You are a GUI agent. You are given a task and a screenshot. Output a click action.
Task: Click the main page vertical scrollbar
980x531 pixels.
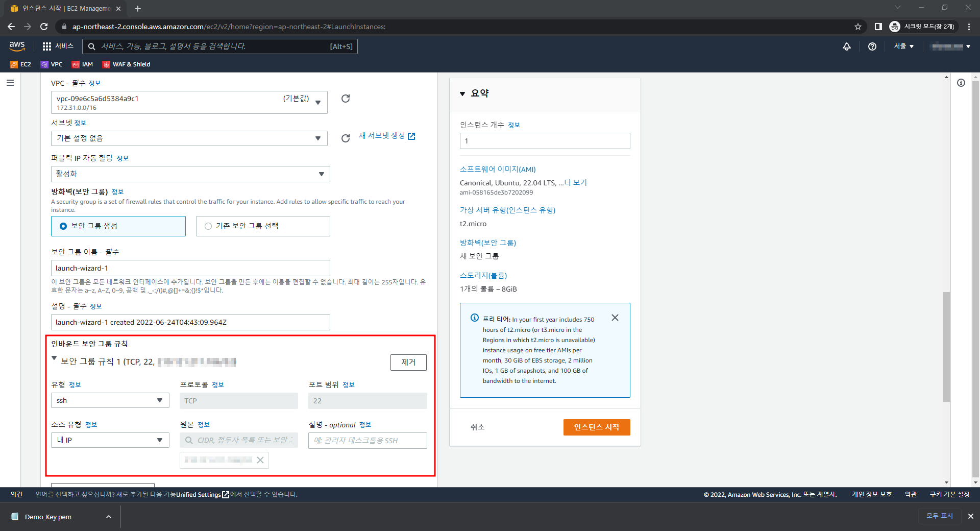[946, 346]
